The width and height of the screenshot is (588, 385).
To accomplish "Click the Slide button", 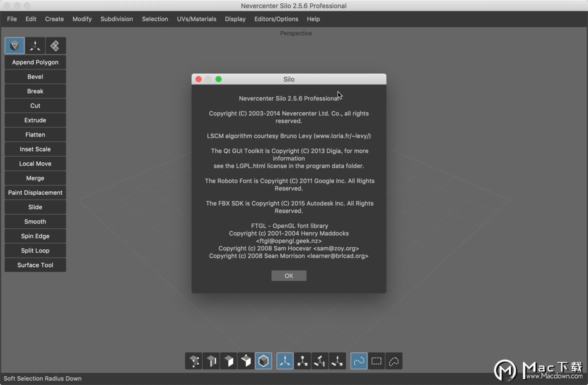I will pyautogui.click(x=35, y=207).
